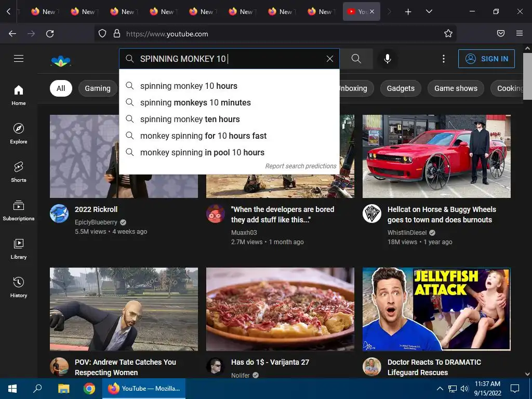Screen dimensions: 532x399
Task: Open the volume control in tray
Action: (x=464, y=389)
